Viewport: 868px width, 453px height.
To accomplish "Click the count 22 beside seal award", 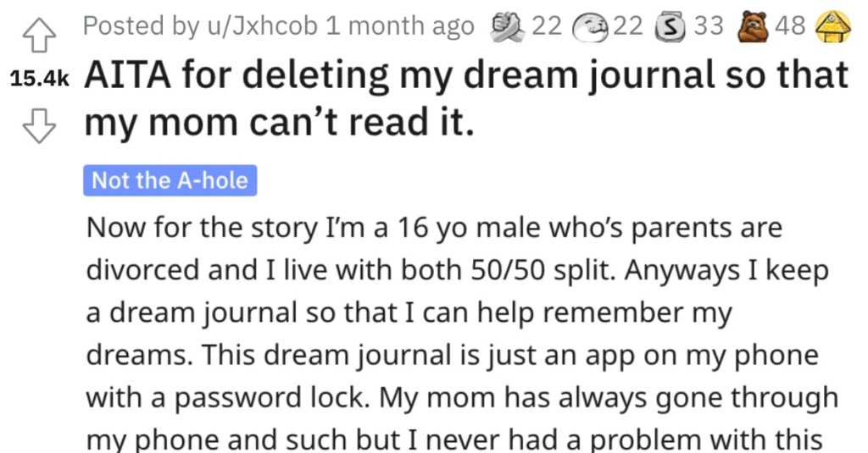I will point(627,26).
